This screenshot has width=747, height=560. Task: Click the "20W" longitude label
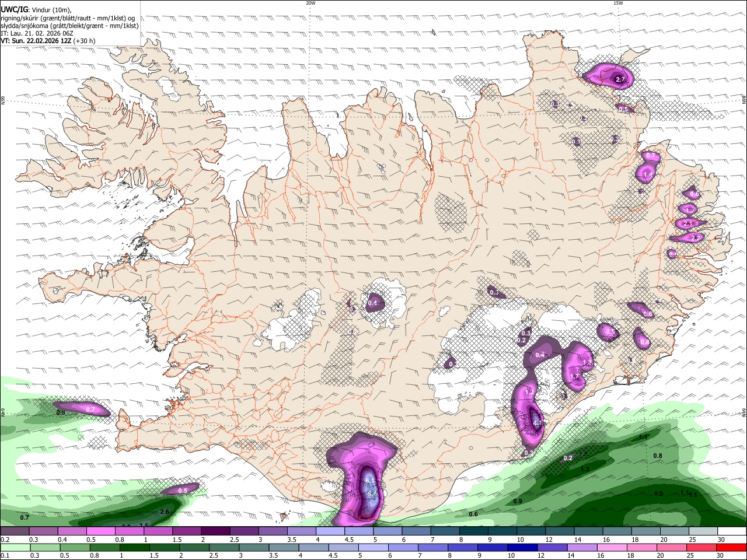(x=310, y=3)
